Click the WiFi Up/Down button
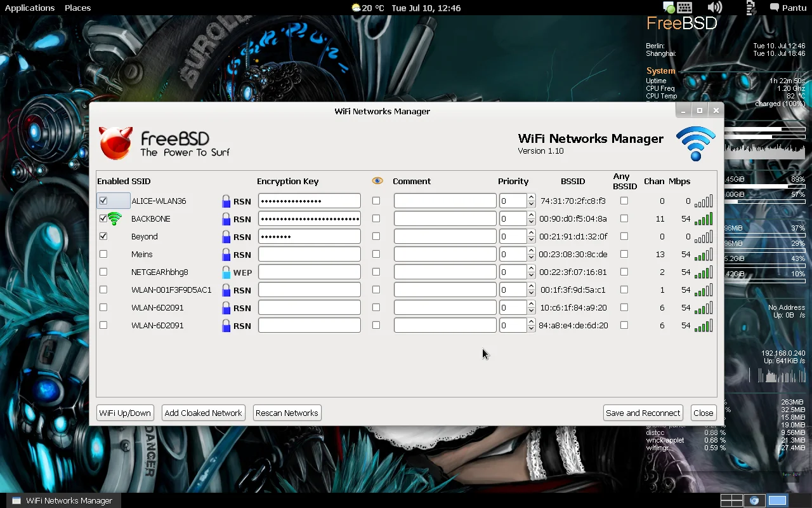This screenshot has height=508, width=812. coord(125,413)
